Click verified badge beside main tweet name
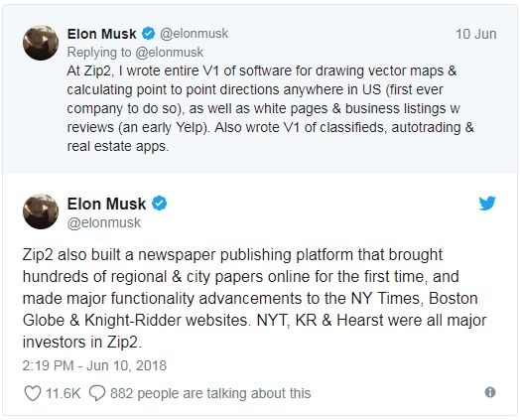 [159, 204]
